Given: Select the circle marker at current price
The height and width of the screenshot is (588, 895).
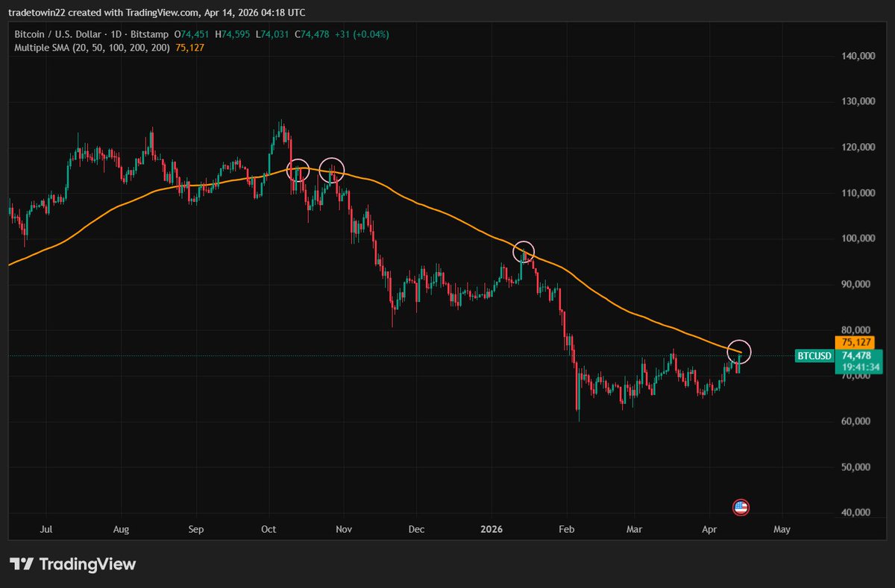Looking at the screenshot, I should (738, 351).
